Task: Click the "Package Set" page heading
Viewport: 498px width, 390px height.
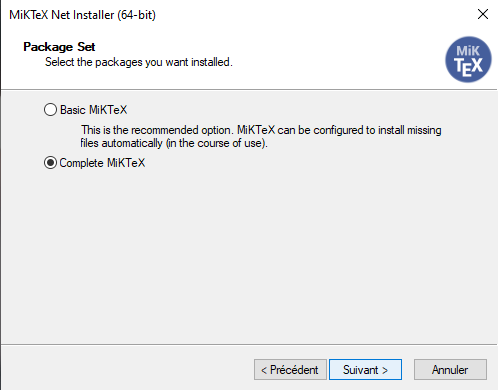Action: tap(59, 47)
